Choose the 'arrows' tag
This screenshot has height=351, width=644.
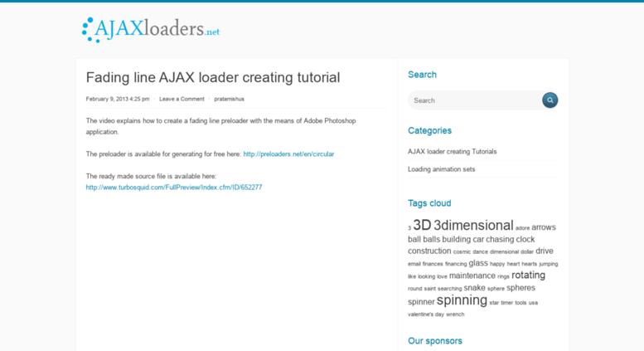tap(544, 227)
